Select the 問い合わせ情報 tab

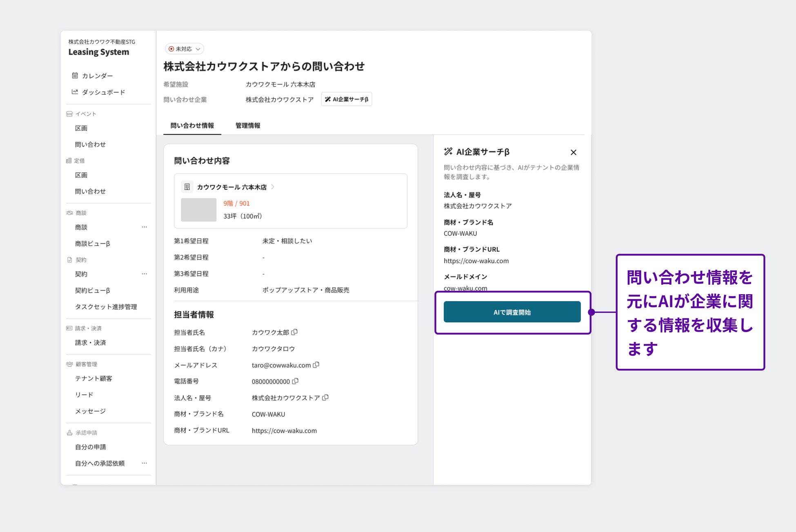coord(192,126)
